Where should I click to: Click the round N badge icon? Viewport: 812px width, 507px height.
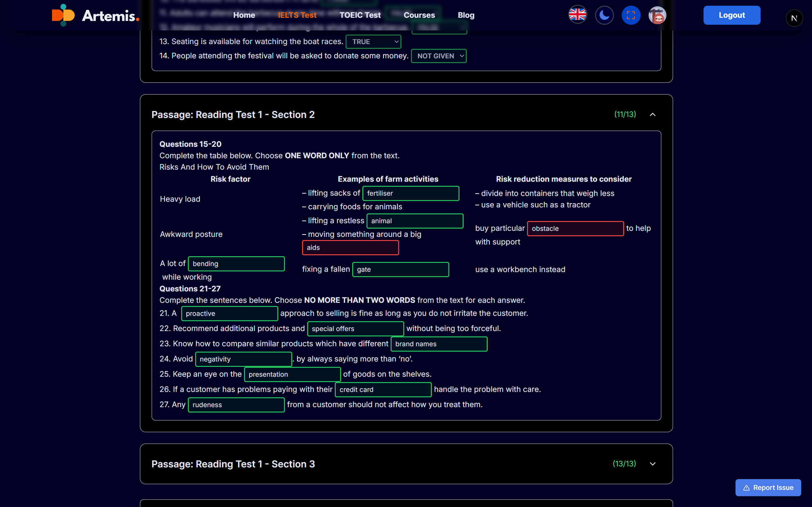pos(794,18)
